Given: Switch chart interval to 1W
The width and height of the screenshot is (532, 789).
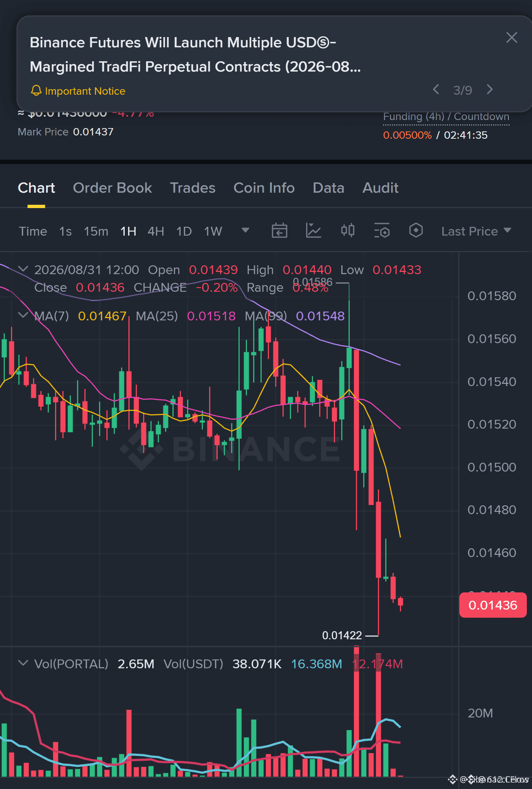Looking at the screenshot, I should click(x=213, y=231).
